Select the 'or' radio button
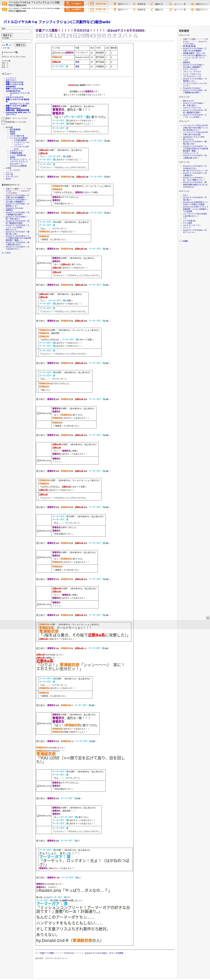This screenshot has height=980, width=210. click(x=13, y=45)
